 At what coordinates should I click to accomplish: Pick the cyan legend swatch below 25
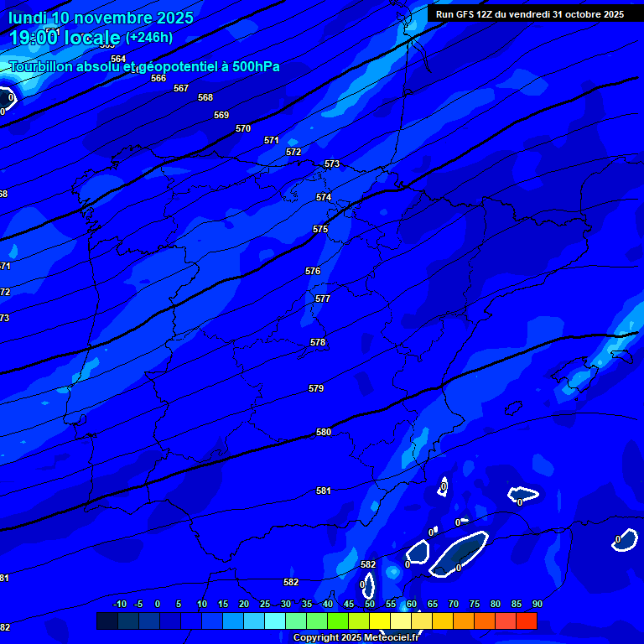click(x=274, y=621)
